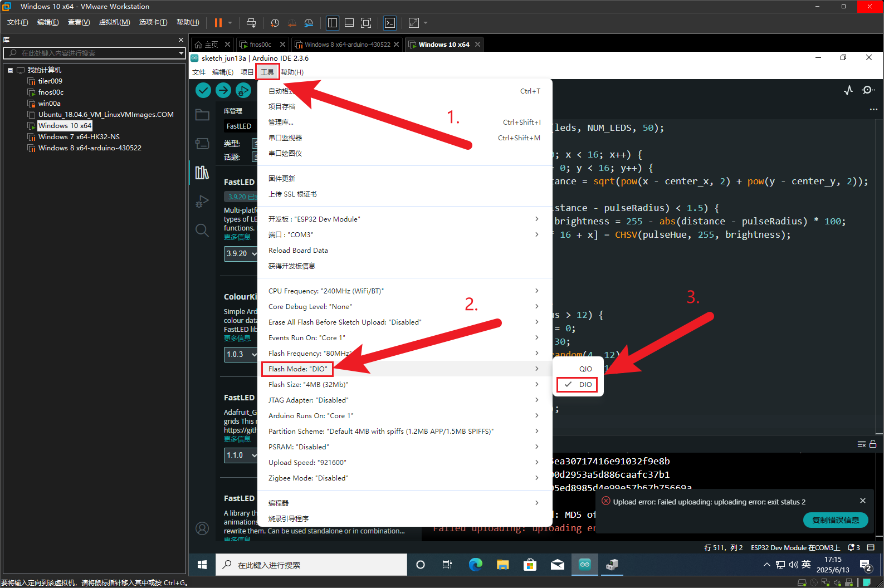Click 更多信息 link under FastLED description

click(x=237, y=237)
